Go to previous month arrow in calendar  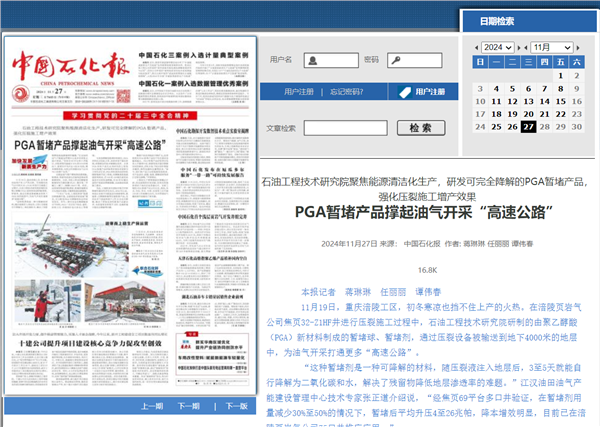point(526,48)
